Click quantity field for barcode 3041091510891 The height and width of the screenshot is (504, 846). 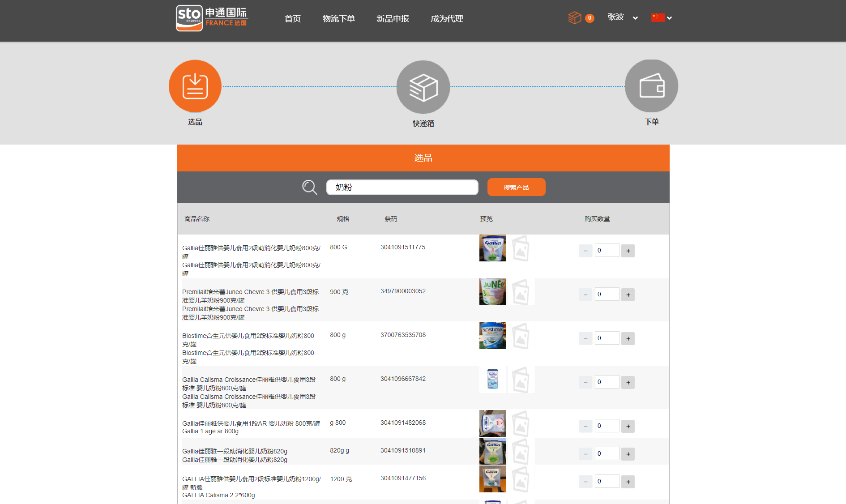tap(607, 454)
